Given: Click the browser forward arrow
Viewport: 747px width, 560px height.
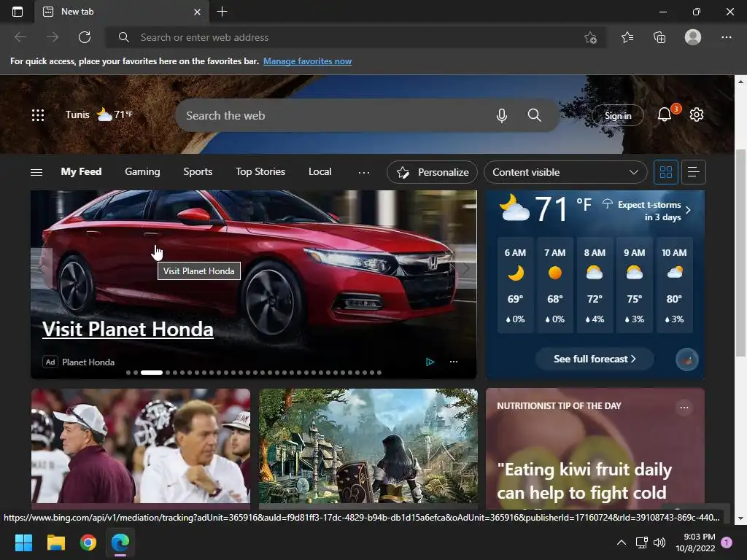Looking at the screenshot, I should click(53, 37).
